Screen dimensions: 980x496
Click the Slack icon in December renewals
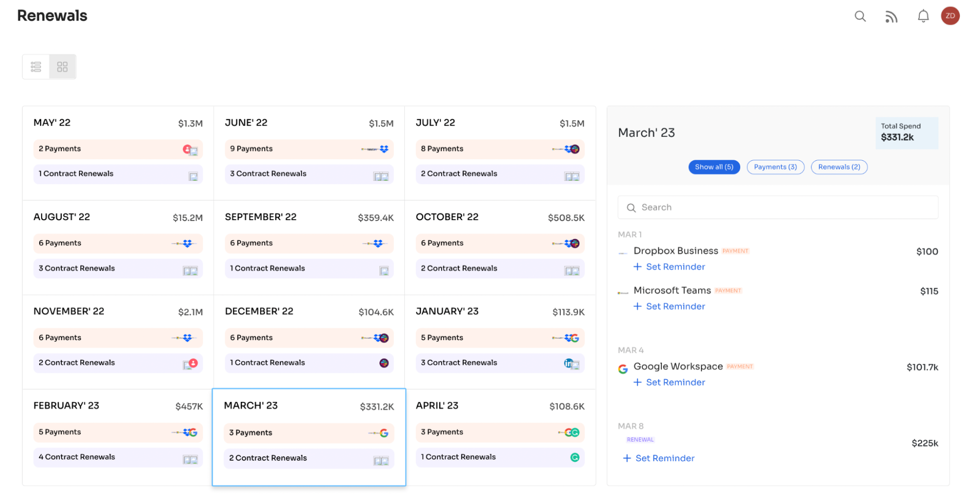pos(384,363)
